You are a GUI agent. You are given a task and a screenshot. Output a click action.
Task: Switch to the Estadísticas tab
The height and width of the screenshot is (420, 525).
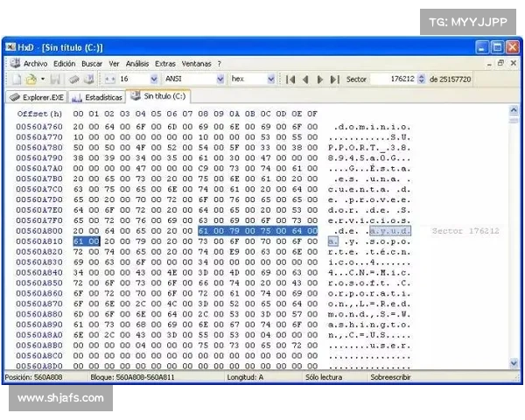click(x=97, y=96)
